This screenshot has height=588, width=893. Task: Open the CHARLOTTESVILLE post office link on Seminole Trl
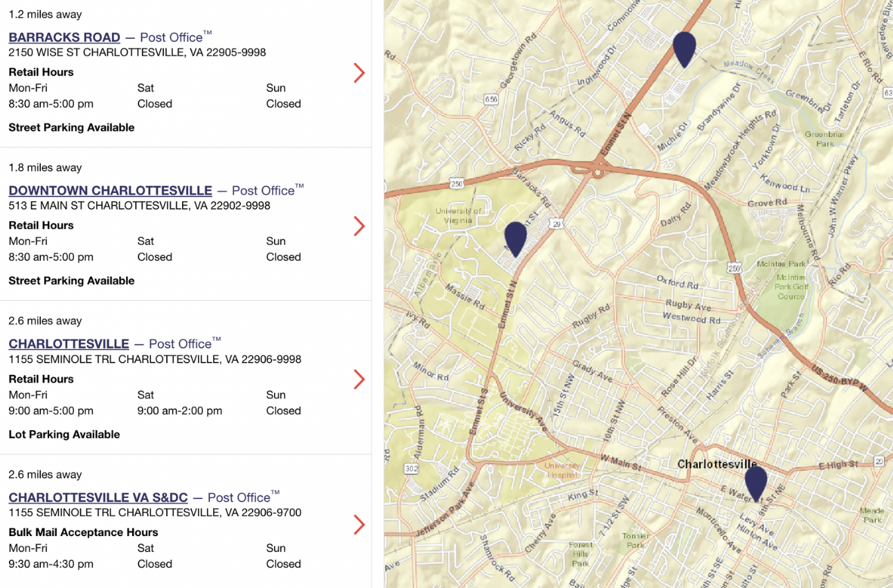[69, 344]
